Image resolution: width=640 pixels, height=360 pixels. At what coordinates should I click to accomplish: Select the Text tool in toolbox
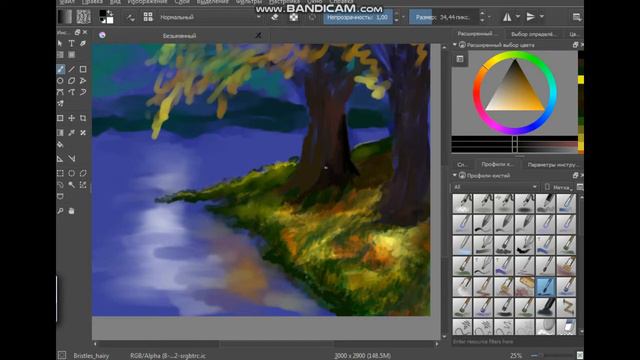coord(71,43)
